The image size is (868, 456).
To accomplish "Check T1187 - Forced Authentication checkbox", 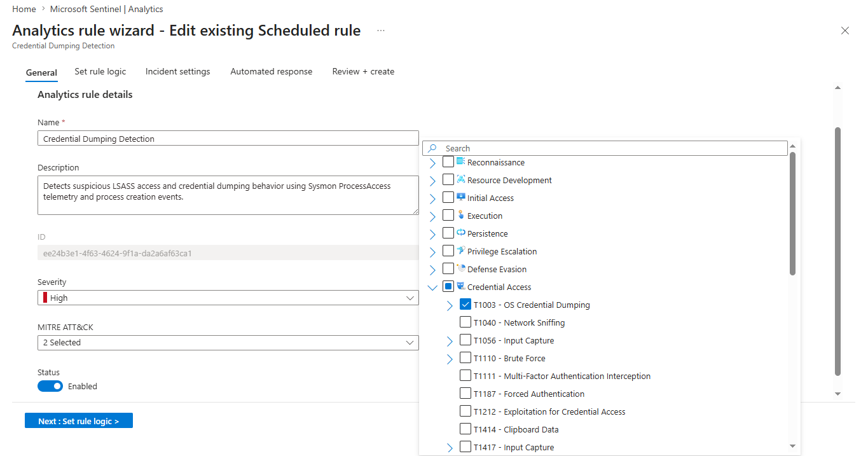I will click(x=465, y=394).
